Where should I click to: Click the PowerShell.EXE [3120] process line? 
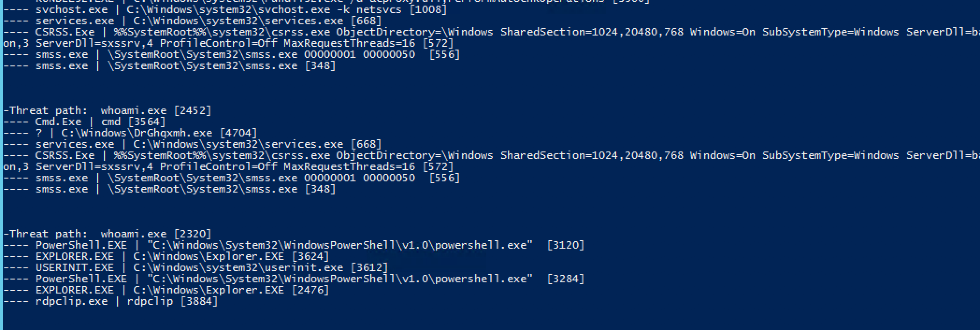pos(294,245)
